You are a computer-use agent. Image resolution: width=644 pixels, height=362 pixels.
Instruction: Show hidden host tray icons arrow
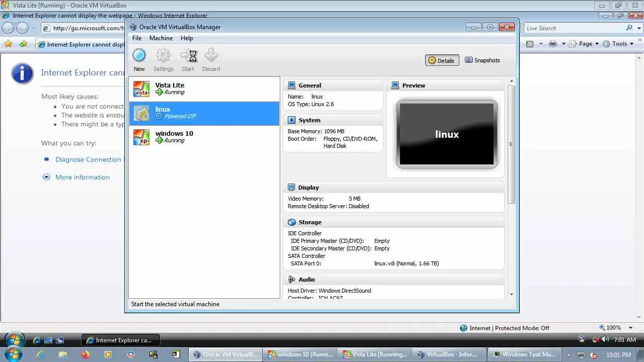pos(569,355)
